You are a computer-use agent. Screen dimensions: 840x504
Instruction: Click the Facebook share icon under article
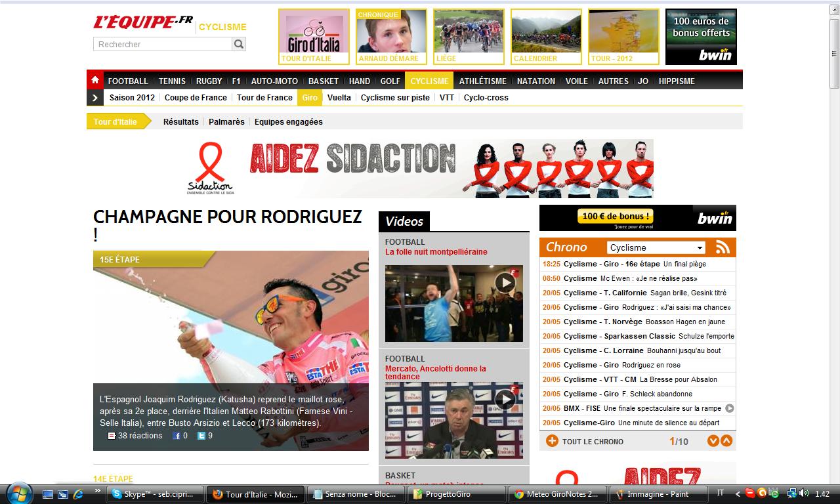(x=176, y=436)
